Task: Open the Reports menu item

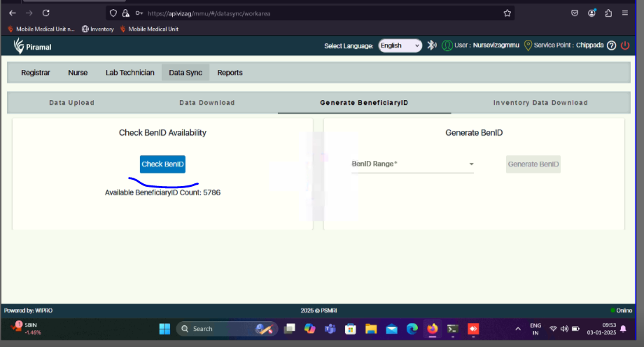Action: (x=230, y=73)
